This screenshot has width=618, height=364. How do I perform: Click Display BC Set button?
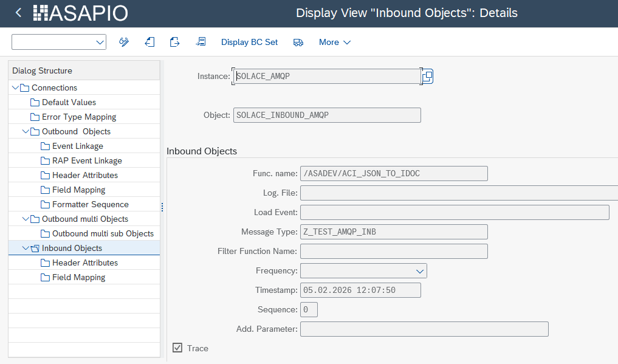(249, 42)
